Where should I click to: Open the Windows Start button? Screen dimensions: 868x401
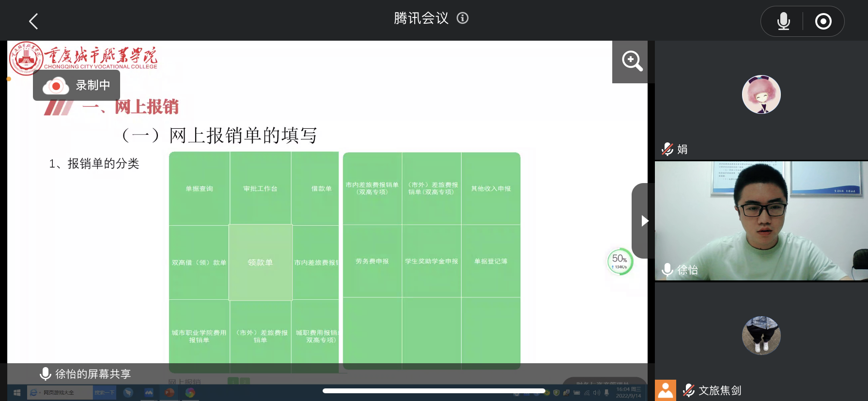pos(17,393)
